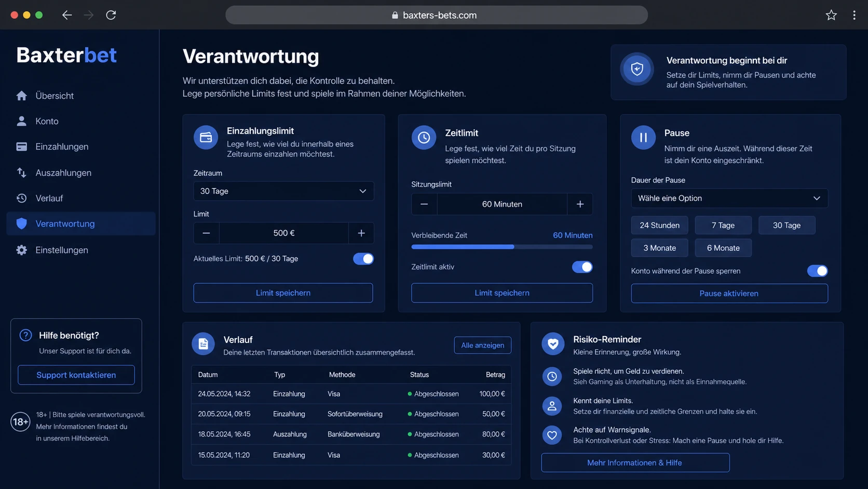The width and height of the screenshot is (868, 489).
Task: Click clock icon next to 'Spiele nicht, um Geld'
Action: coord(552,376)
